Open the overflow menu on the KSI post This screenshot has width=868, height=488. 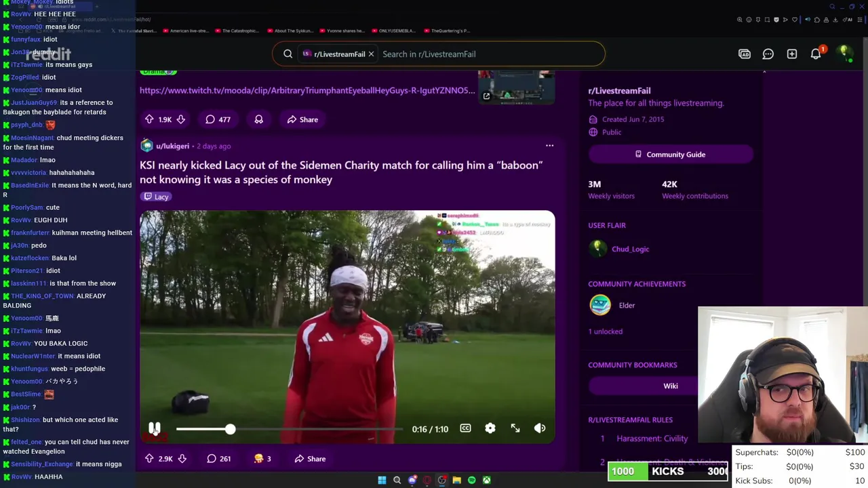pyautogui.click(x=549, y=146)
